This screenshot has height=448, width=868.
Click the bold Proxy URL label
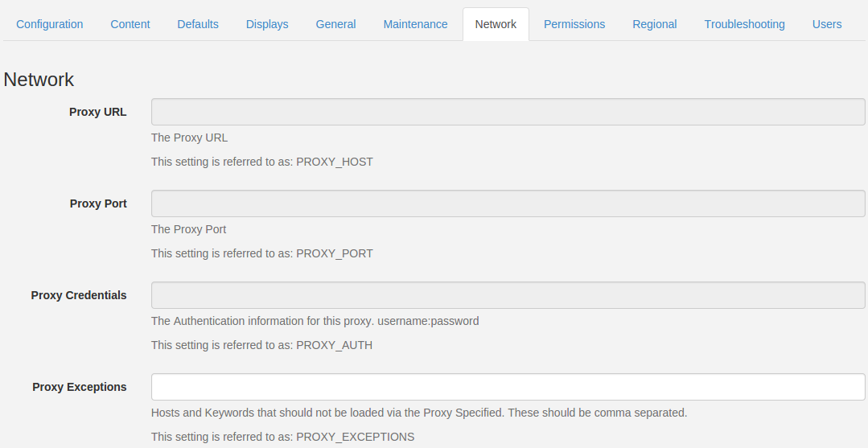pos(97,112)
